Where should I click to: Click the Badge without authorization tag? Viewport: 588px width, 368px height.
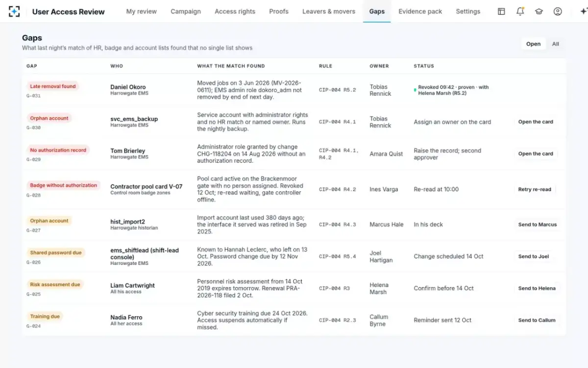coord(64,185)
